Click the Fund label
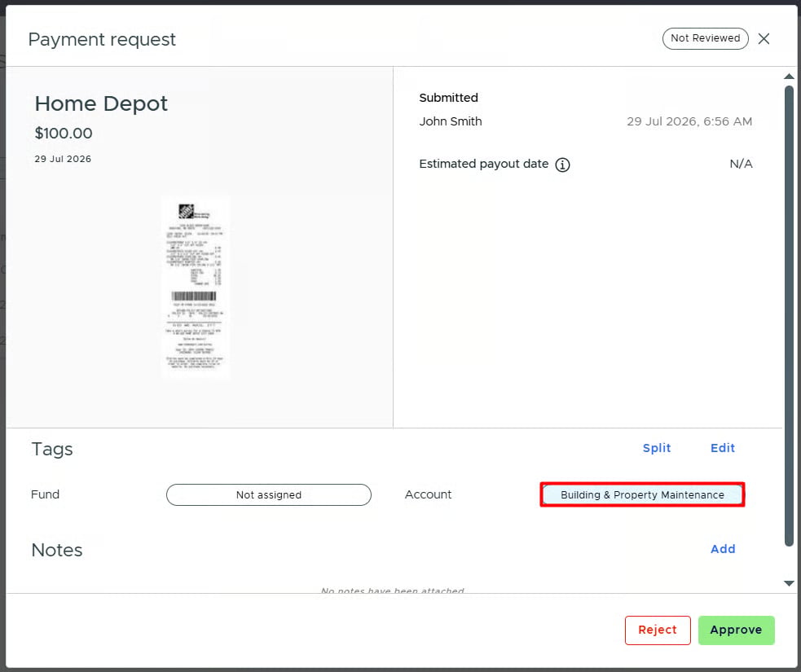Image resolution: width=801 pixels, height=672 pixels. tap(45, 494)
